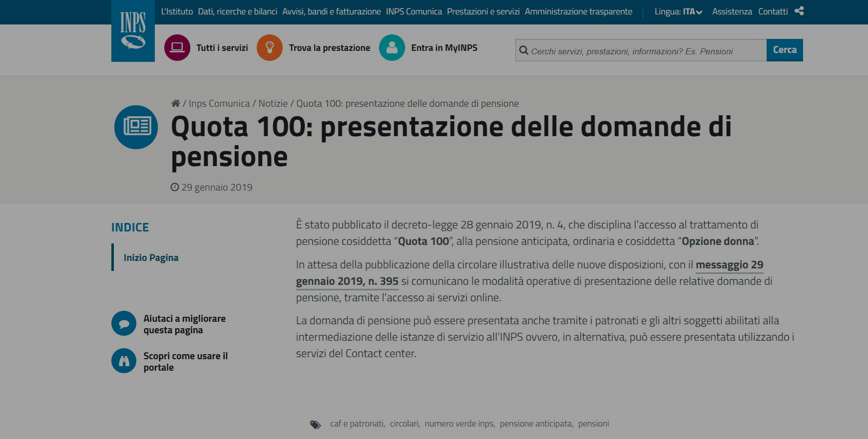868x439 pixels.
Task: Click the binoculars portal guide icon
Action: [x=124, y=361]
